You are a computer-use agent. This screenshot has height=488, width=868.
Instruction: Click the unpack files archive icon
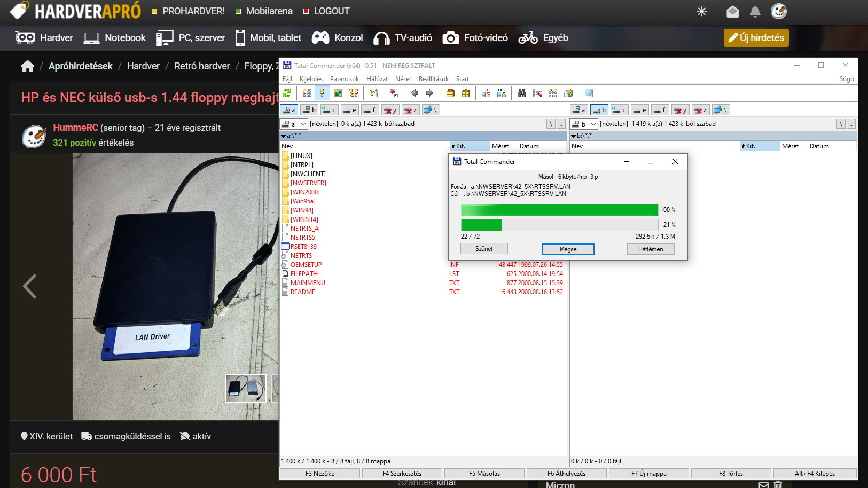[466, 93]
